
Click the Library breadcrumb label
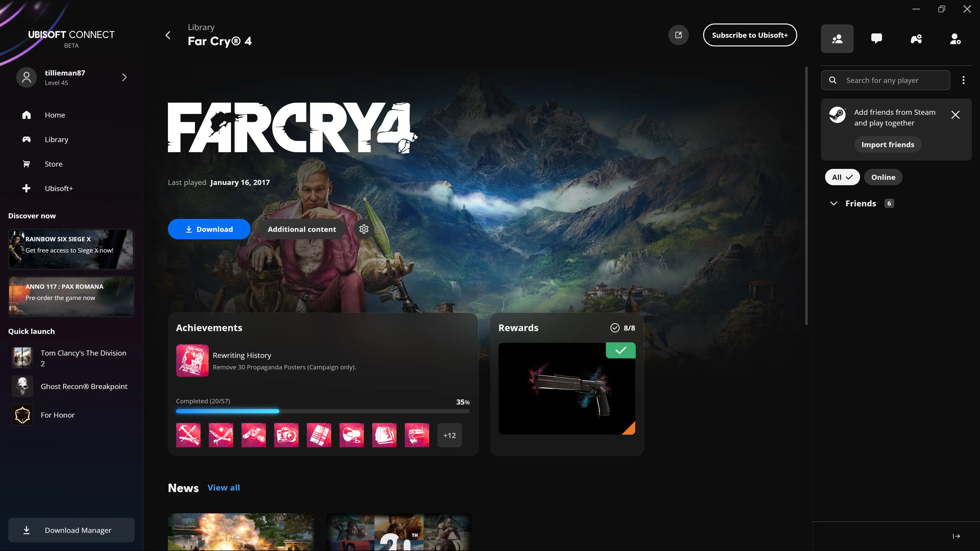click(201, 27)
